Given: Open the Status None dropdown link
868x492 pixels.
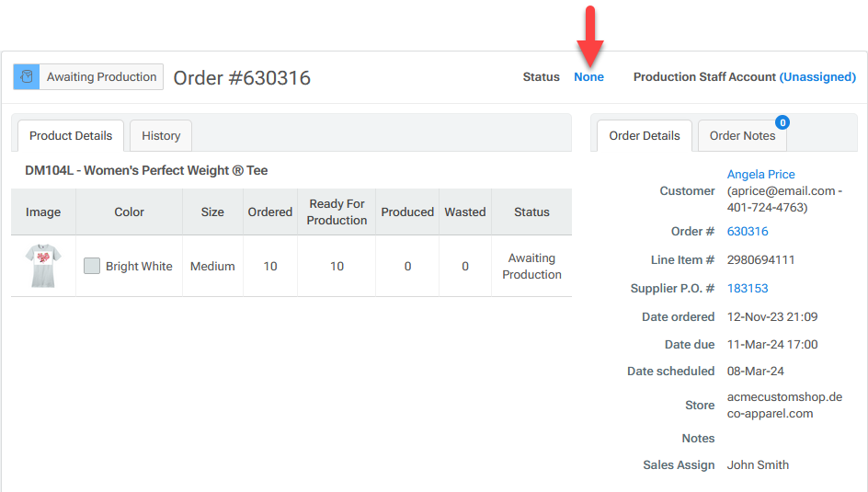Looking at the screenshot, I should [x=588, y=77].
